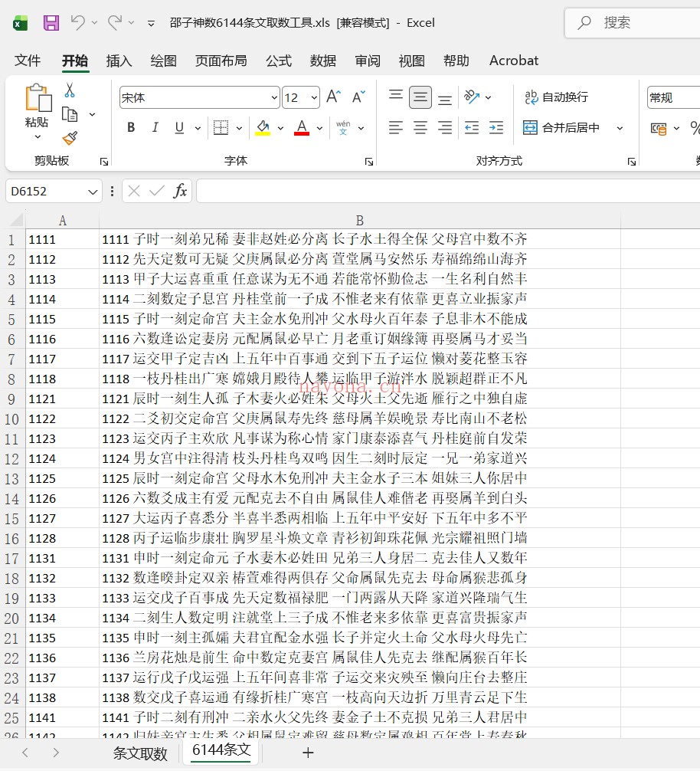Open the 常规 number format box

(x=673, y=98)
